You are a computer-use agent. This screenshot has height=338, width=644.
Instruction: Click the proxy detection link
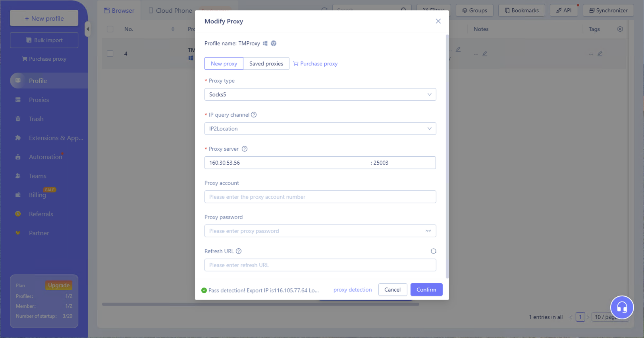353,290
